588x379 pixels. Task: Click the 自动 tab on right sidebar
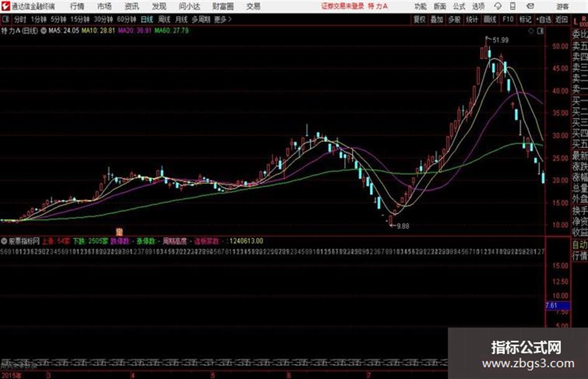580,245
